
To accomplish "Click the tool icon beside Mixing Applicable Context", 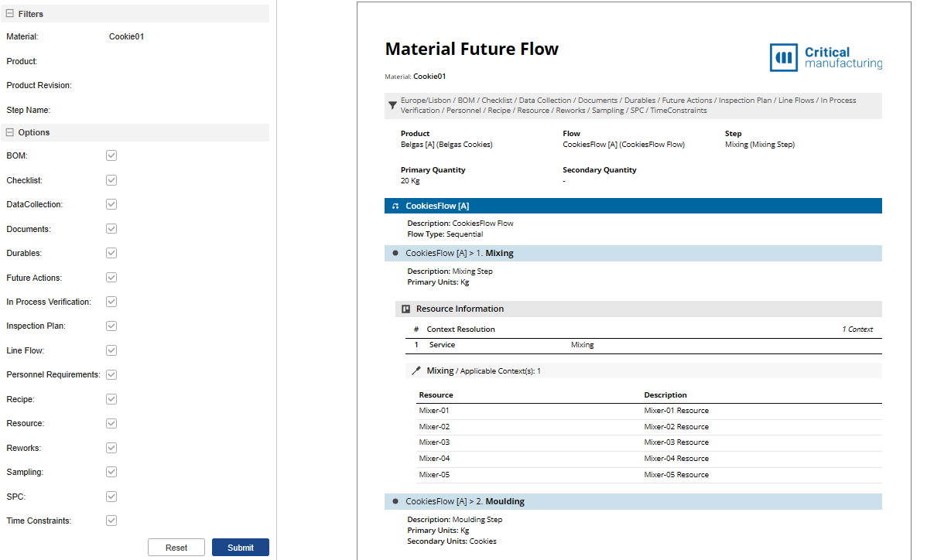I will coord(416,371).
